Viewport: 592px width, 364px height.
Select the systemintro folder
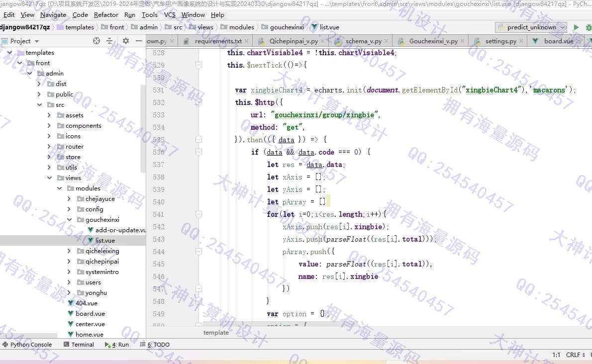point(98,272)
